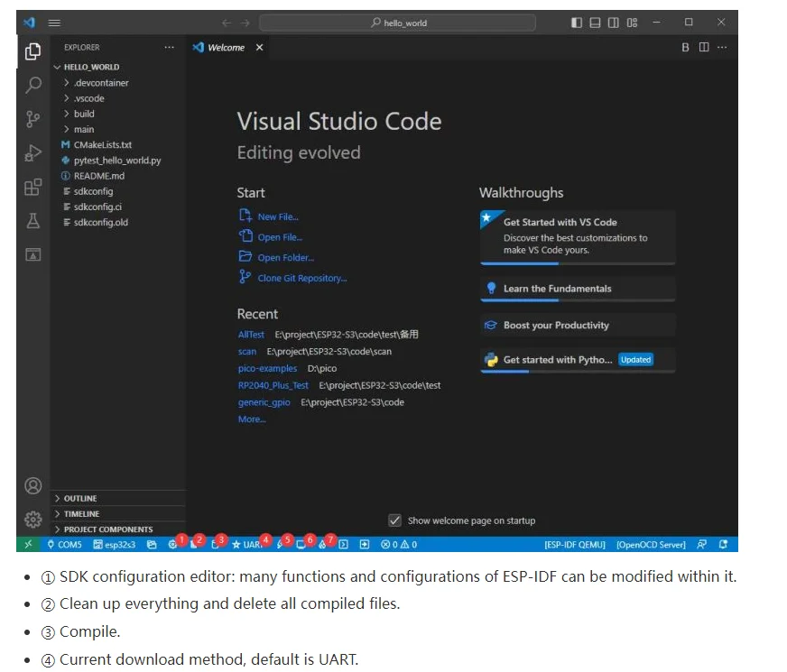Open the Explorer files view icon
The height and width of the screenshot is (672, 787).
tap(33, 51)
